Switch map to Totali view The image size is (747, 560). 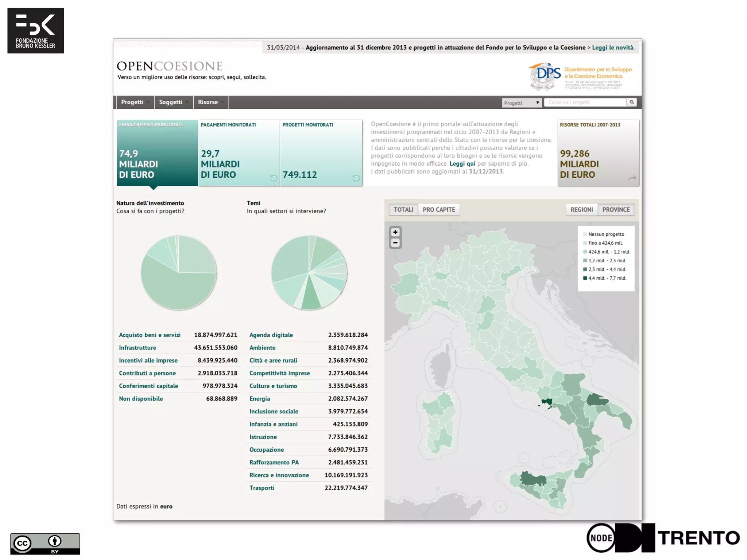click(403, 209)
